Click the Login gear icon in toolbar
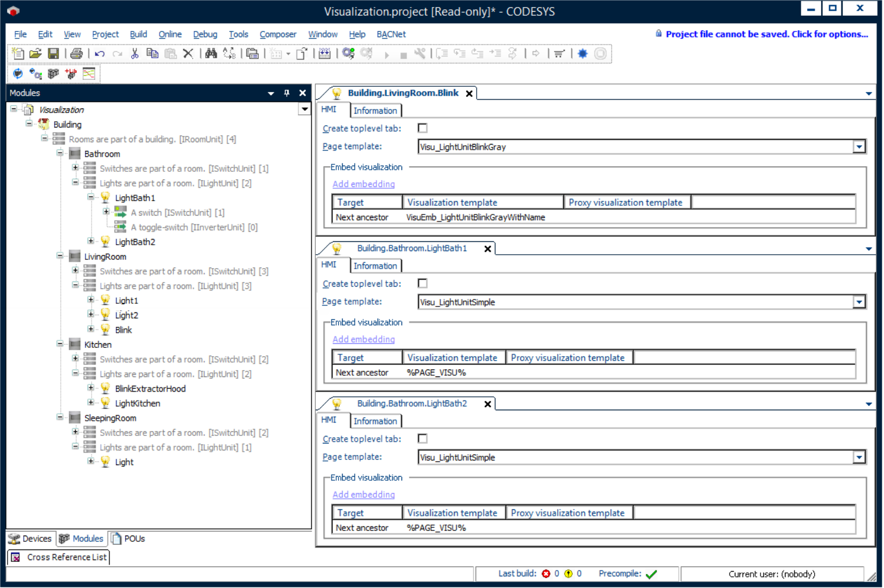 (x=348, y=54)
